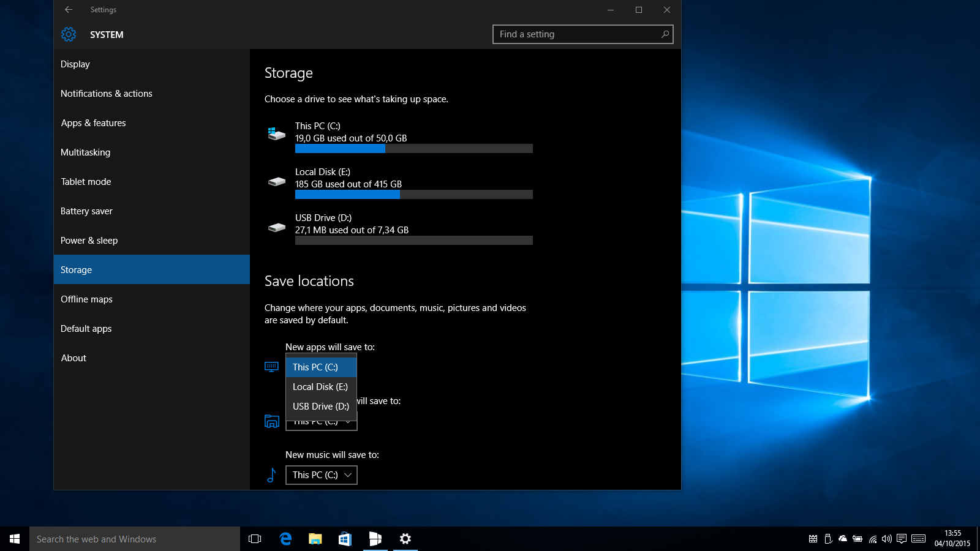The height and width of the screenshot is (551, 980).
Task: Click the This PC (C:) usage bar
Action: pyautogui.click(x=414, y=149)
